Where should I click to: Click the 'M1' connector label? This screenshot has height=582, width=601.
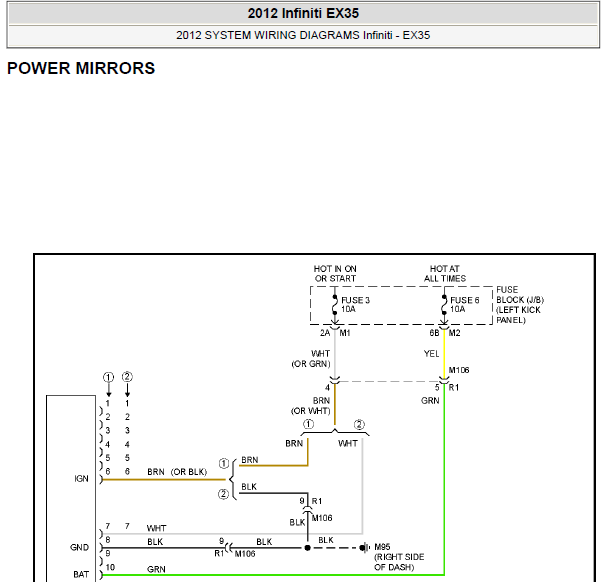click(345, 333)
